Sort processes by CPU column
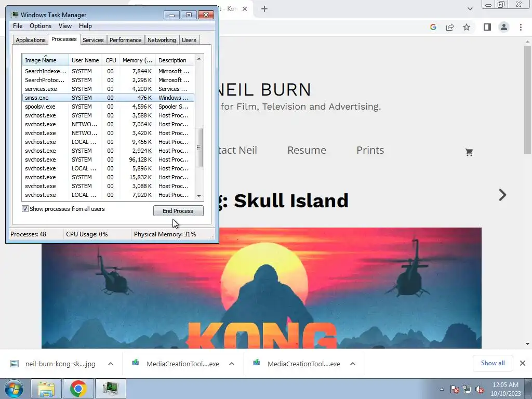This screenshot has width=532, height=399. (x=111, y=60)
